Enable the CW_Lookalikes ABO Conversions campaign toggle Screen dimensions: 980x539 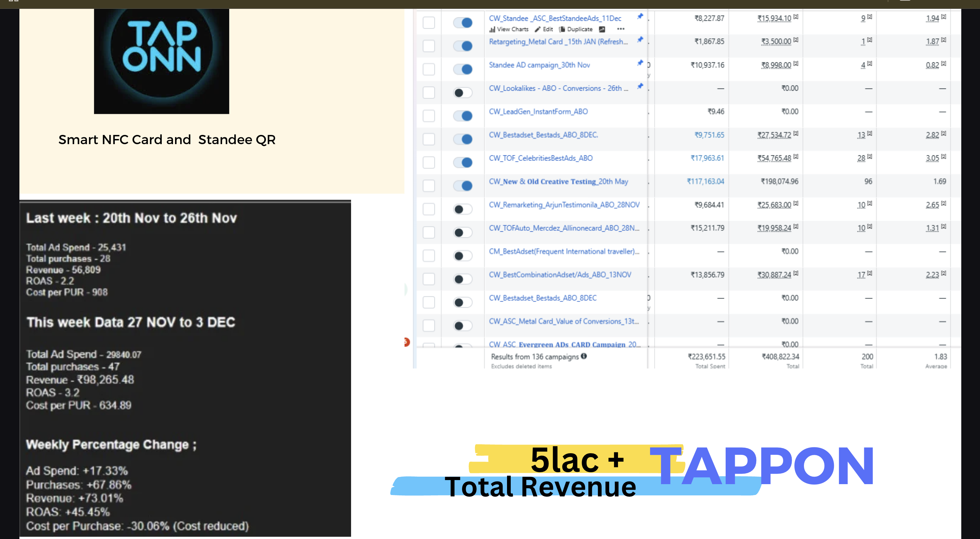tap(463, 92)
